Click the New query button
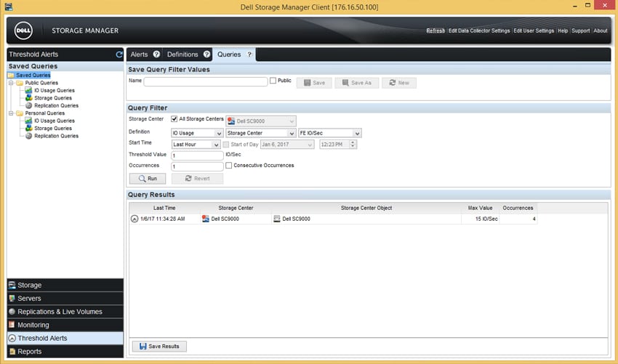This screenshot has width=618, height=364. tap(399, 83)
